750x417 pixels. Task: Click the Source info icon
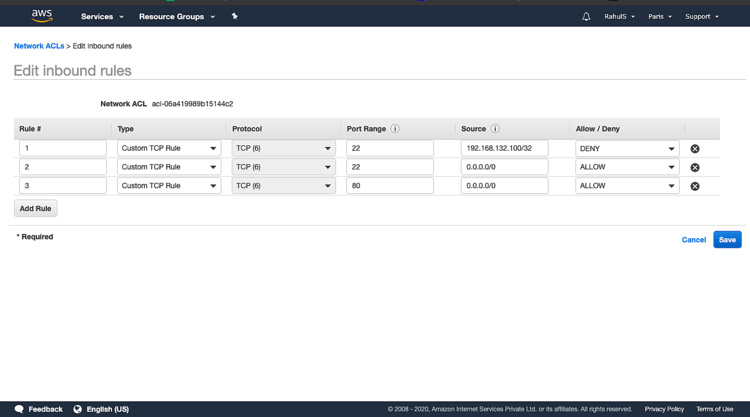[x=495, y=129]
